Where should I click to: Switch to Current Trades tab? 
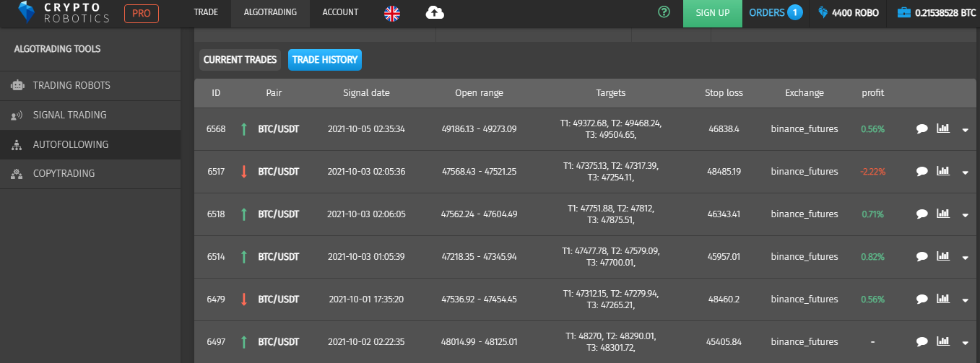[x=240, y=60]
